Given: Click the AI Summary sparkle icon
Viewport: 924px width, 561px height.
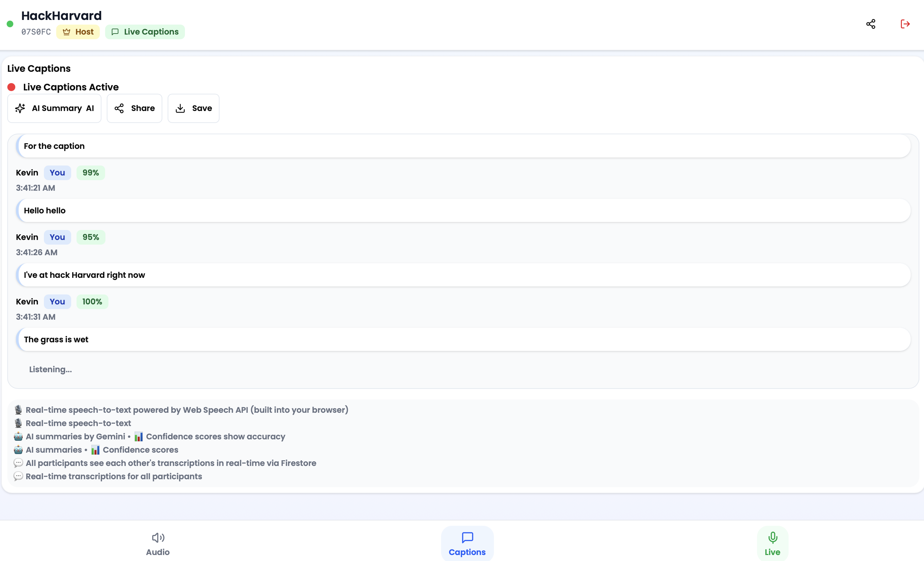Looking at the screenshot, I should [20, 108].
